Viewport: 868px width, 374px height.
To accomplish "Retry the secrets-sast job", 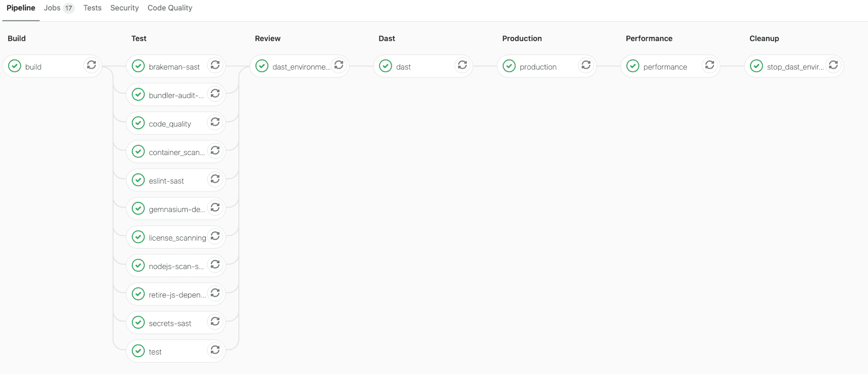I will pyautogui.click(x=215, y=322).
